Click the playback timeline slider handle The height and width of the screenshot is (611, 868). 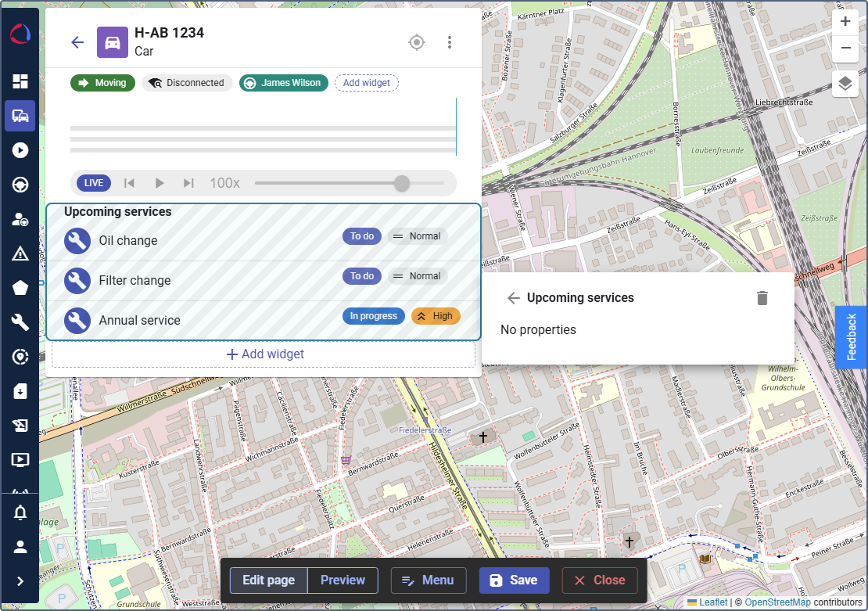[402, 183]
